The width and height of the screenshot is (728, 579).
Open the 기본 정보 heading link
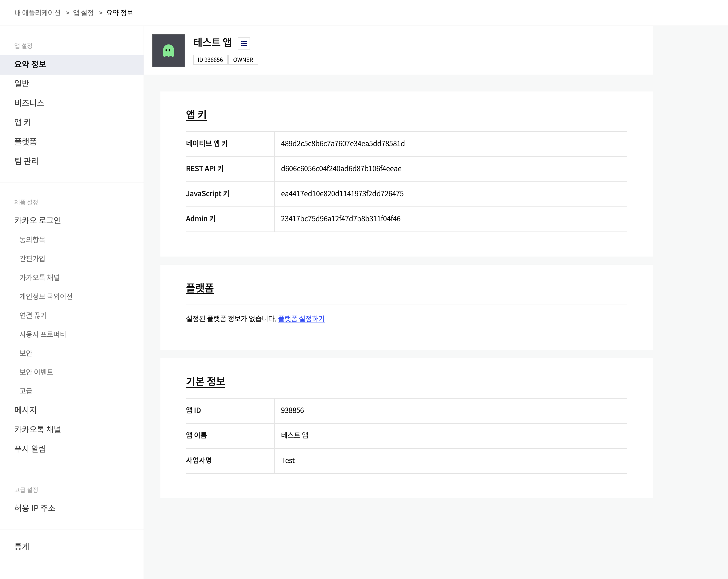205,381
